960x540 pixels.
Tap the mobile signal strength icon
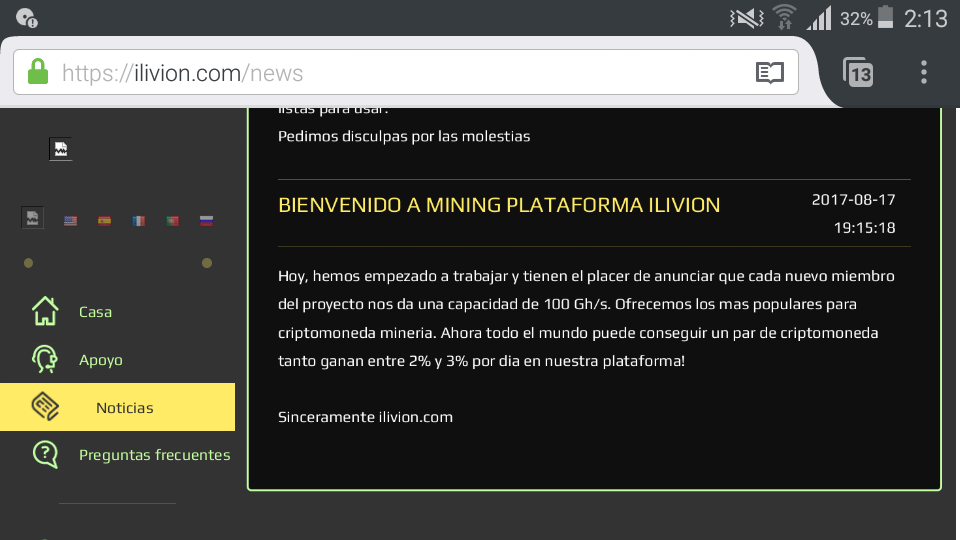click(x=819, y=18)
